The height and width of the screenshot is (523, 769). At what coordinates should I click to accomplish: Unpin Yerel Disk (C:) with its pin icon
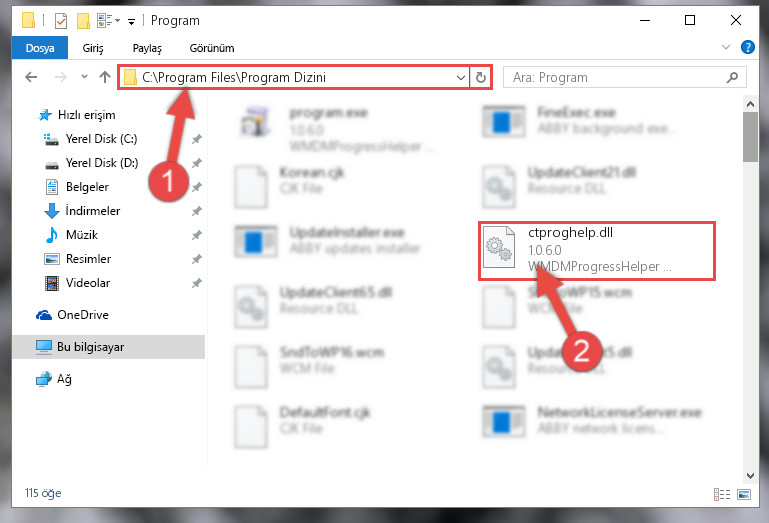click(x=196, y=139)
